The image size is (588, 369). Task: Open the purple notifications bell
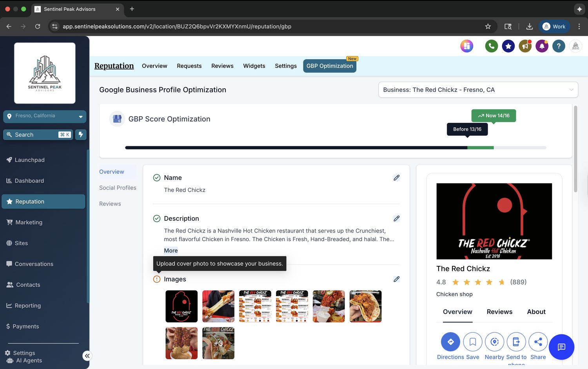click(x=542, y=46)
